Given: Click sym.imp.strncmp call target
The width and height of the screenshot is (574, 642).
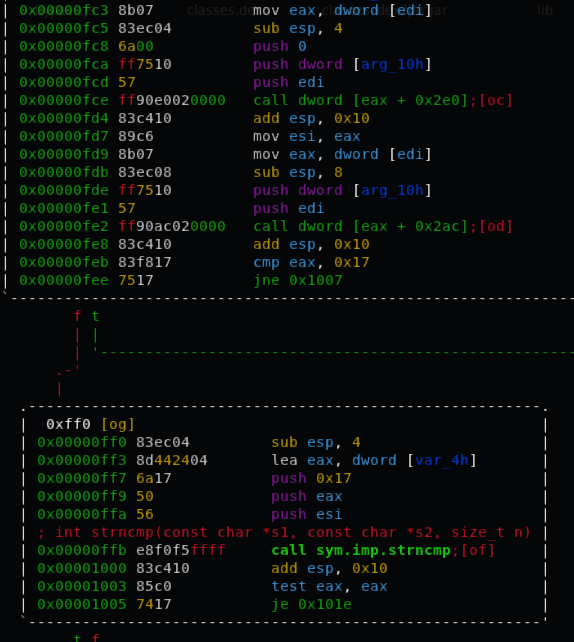Looking at the screenshot, I should coord(383,550).
